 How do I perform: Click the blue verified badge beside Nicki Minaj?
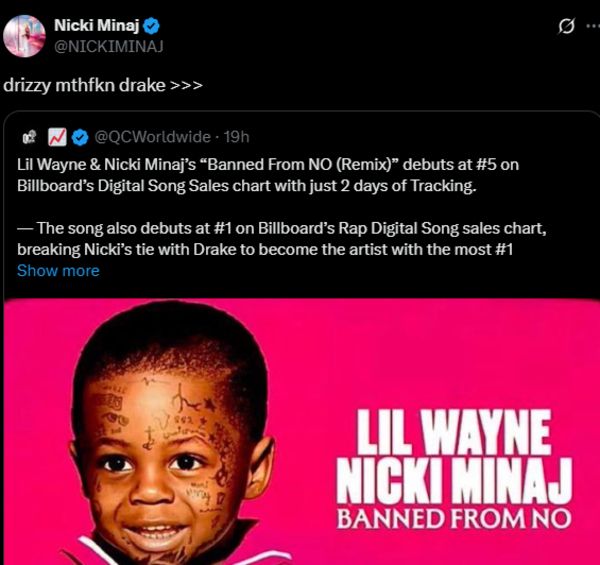pyautogui.click(x=151, y=26)
